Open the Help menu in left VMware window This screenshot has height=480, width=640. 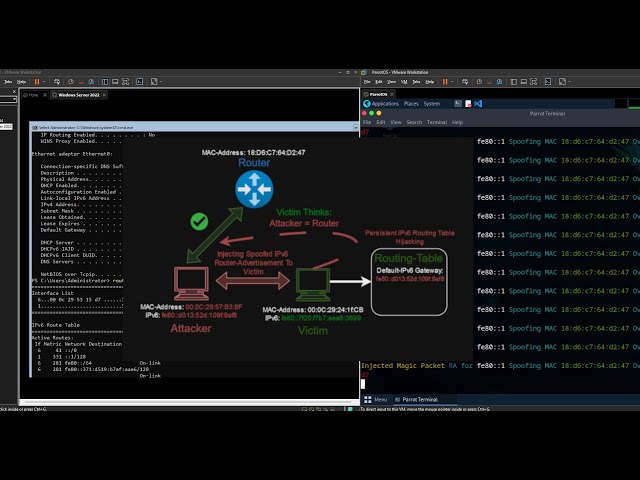21,82
